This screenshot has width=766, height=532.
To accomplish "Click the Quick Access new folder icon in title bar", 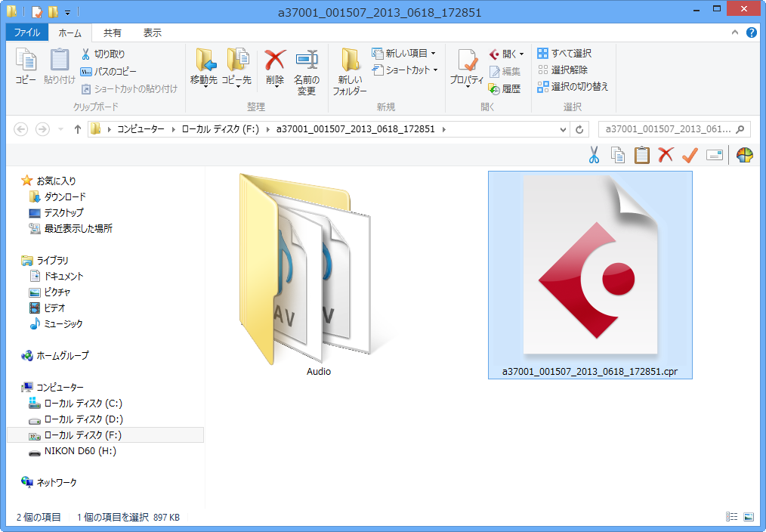I will (x=53, y=12).
